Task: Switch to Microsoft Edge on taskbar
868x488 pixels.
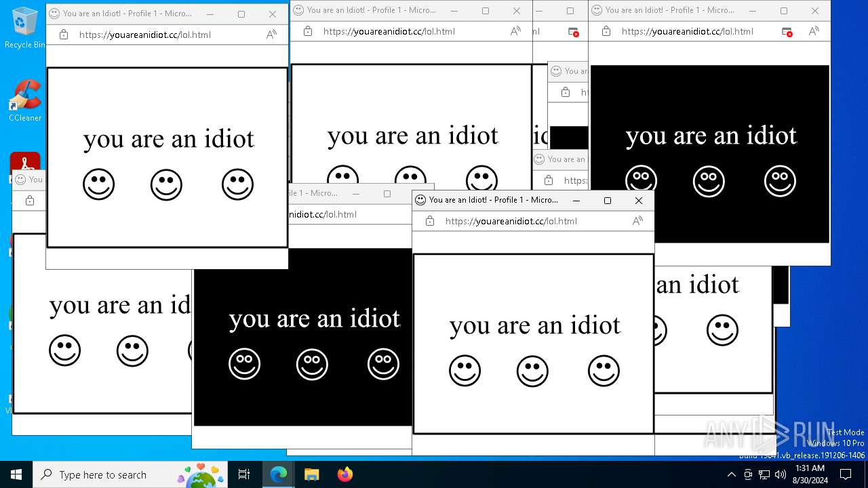Action: pos(279,474)
